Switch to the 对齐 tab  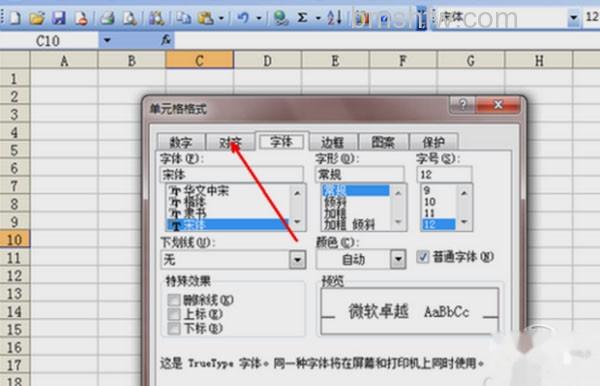[x=230, y=142]
